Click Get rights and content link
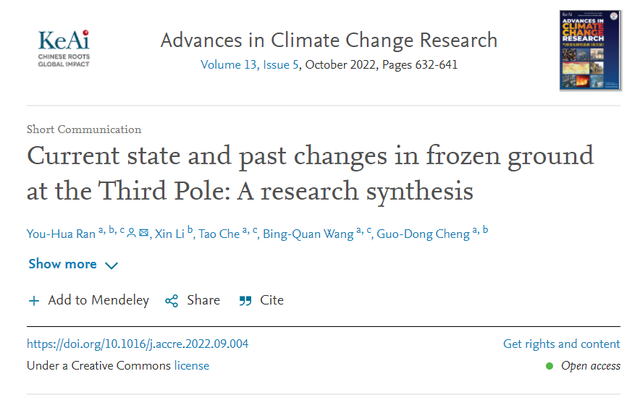Screen dimensions: 640x400 561,344
